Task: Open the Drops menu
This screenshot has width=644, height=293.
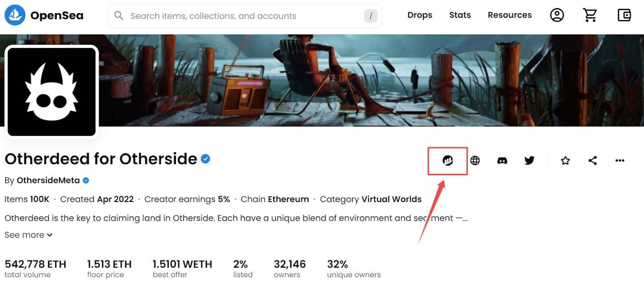Action: point(420,15)
